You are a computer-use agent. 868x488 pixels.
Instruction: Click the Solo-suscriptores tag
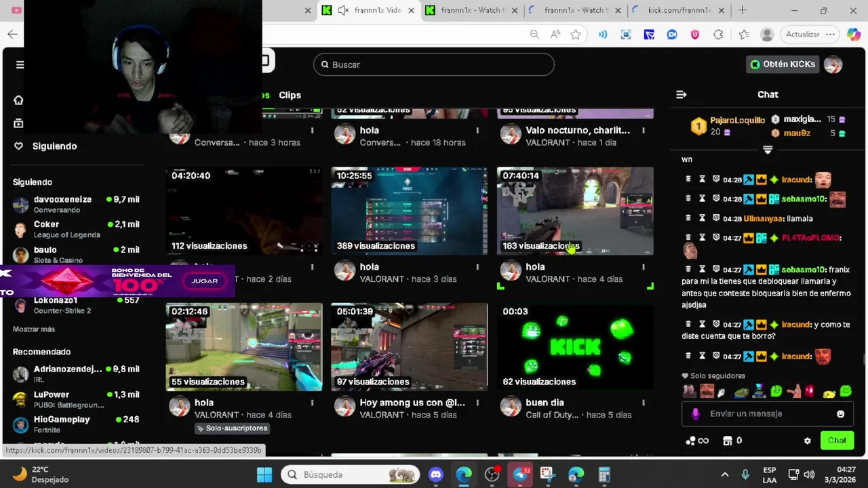coord(233,428)
